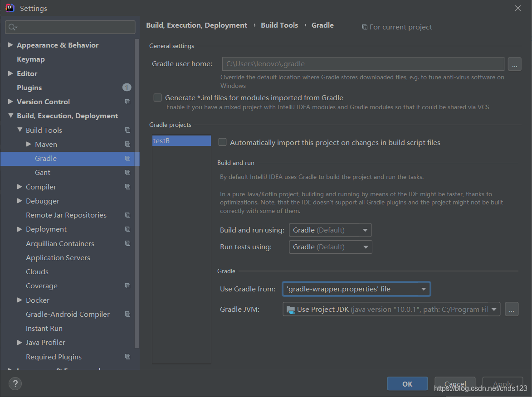Screen dimensions: 532x397
Task: Close the Settings dialog with X
Action: pos(518,8)
